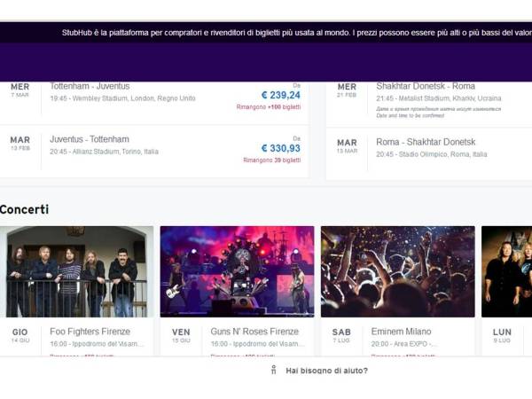The image size is (532, 399).
Task: Open Guns N' Roses Firenze event title
Action: [x=254, y=332]
